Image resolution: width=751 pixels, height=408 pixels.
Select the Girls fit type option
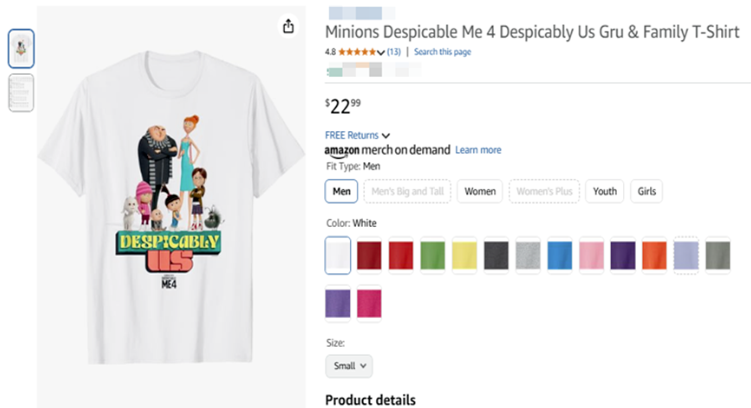coord(646,191)
